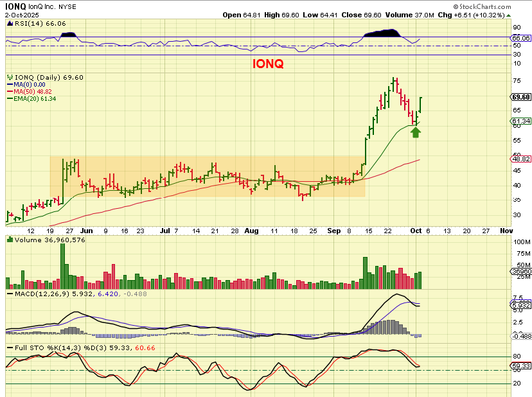Screen dimensions: 532x397
Task: Click the 'Volume 37.0M' header value
Action: 409,15
